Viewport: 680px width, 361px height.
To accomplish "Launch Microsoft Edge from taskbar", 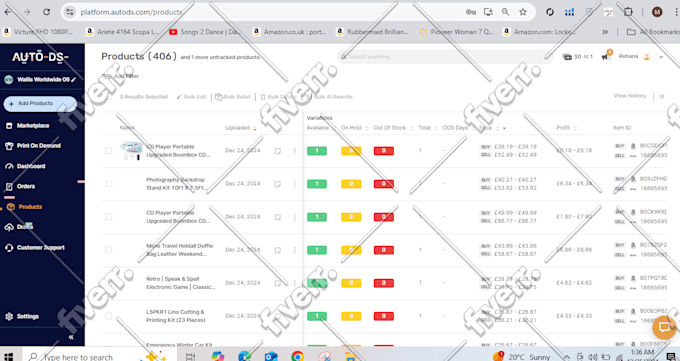I will 245,357.
